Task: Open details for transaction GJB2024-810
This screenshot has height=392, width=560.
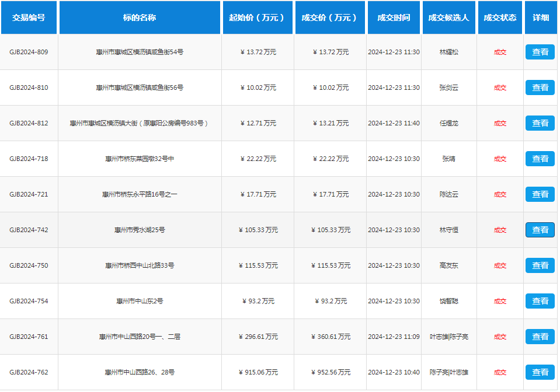Action: [540, 87]
